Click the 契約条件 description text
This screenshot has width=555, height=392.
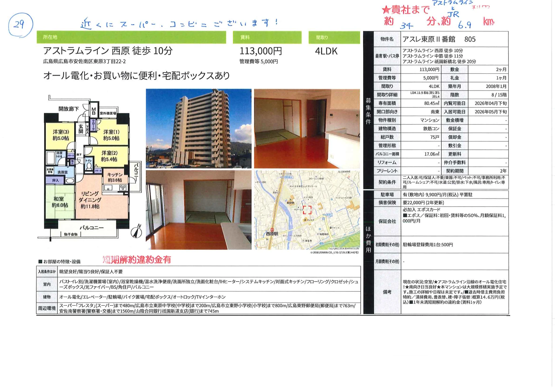[x=454, y=182]
